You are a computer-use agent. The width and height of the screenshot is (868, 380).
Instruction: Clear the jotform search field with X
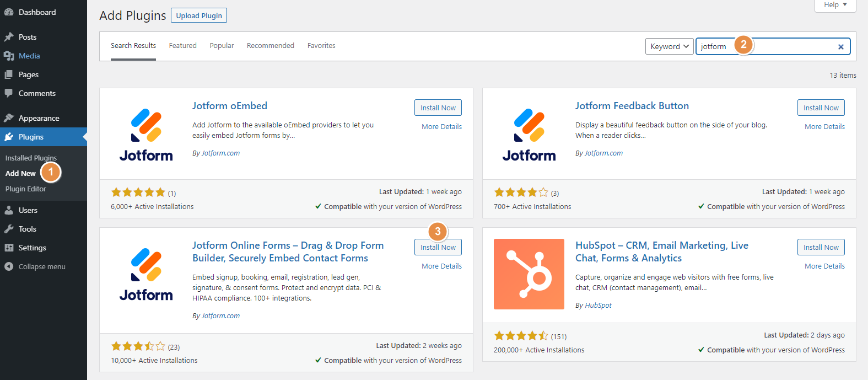[x=840, y=47]
